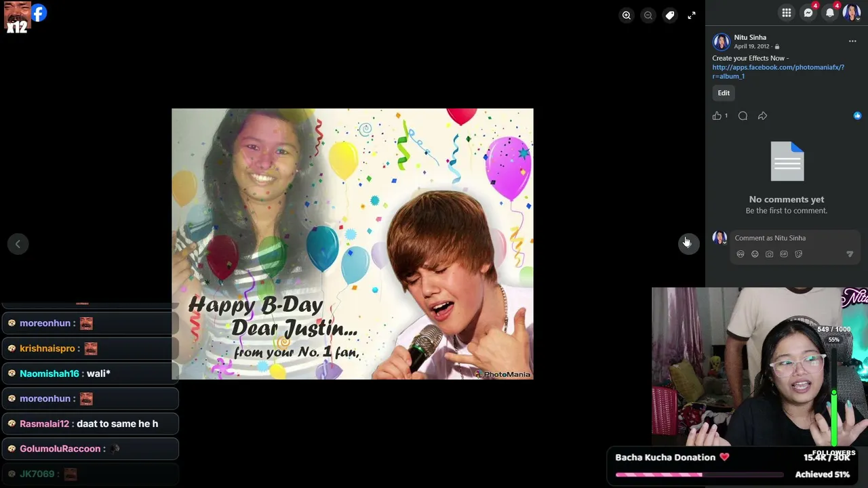
Task: Open the April 19, 2012 timestamp
Action: [x=751, y=47]
